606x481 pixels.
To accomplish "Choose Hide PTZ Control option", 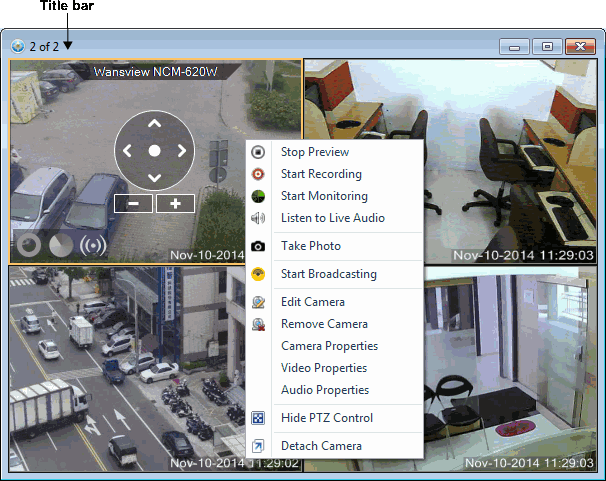I will 326,418.
